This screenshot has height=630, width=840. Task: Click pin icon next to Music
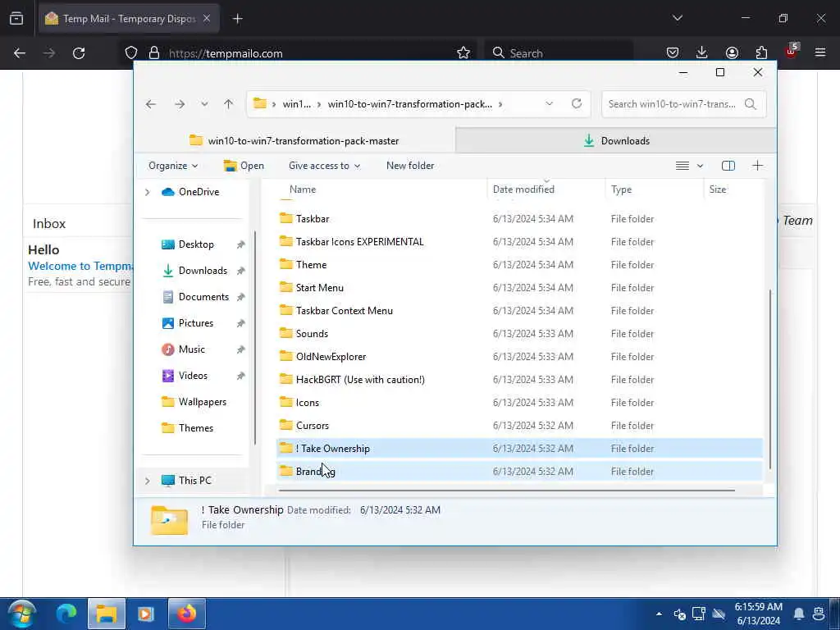240,349
